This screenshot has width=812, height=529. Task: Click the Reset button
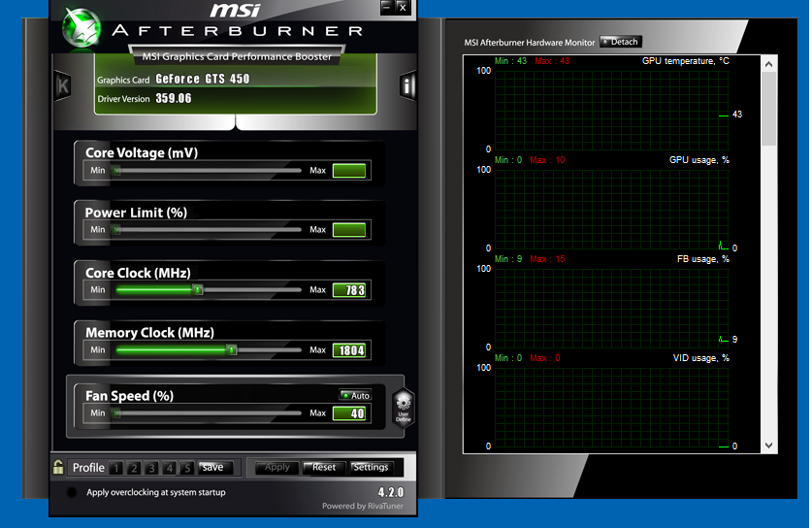(x=324, y=467)
